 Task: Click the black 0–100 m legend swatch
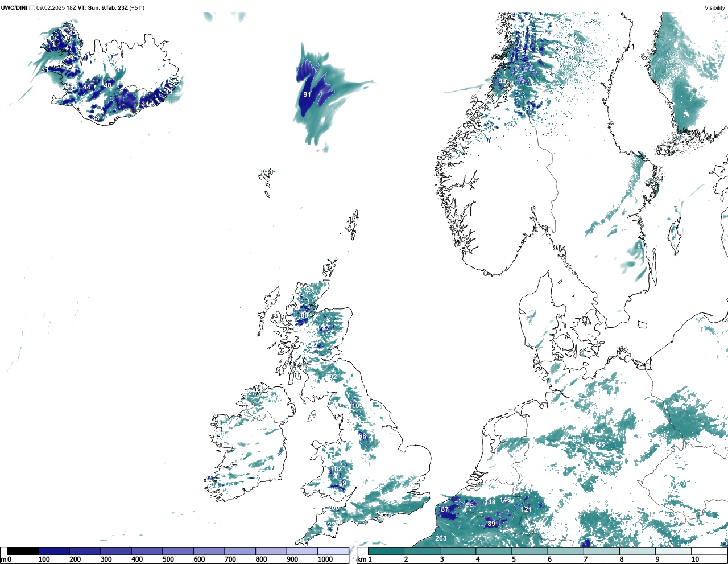tap(23, 551)
